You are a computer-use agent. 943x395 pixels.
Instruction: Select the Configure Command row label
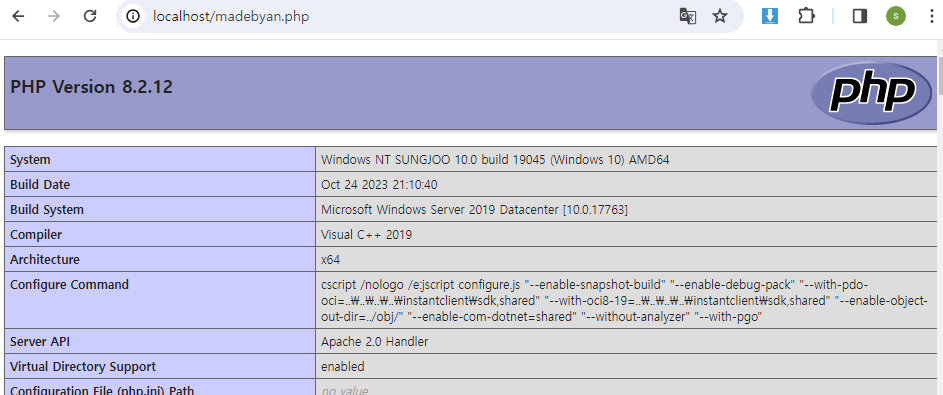[x=69, y=284]
